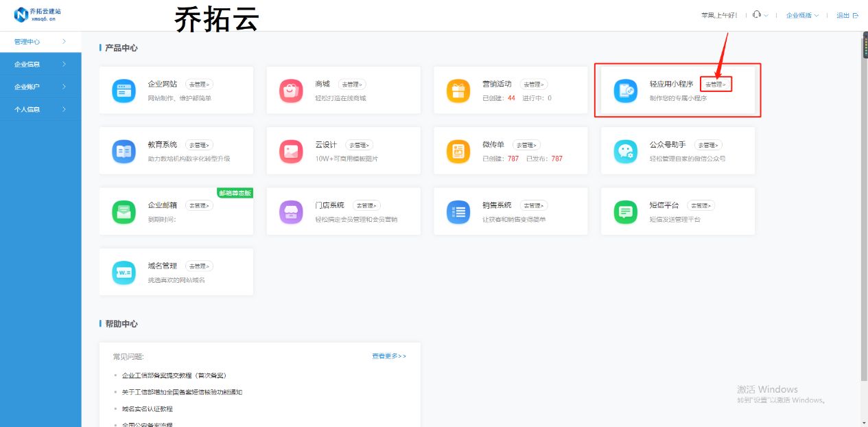This screenshot has height=427, width=868.
Task: Expand the 企业概括 dropdown
Action: (x=800, y=14)
